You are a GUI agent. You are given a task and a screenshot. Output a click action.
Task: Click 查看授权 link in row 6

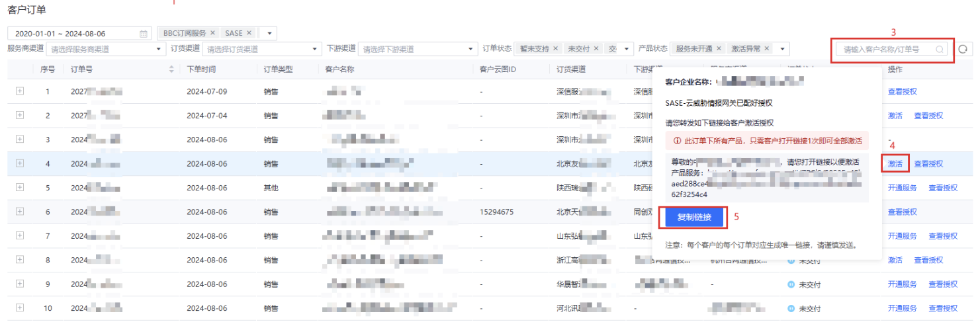(902, 212)
